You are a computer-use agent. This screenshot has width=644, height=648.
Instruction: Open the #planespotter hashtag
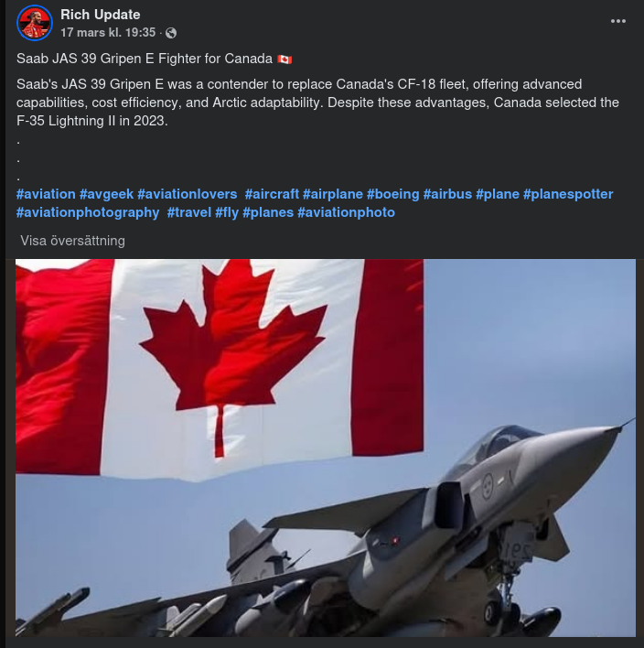pyautogui.click(x=568, y=194)
